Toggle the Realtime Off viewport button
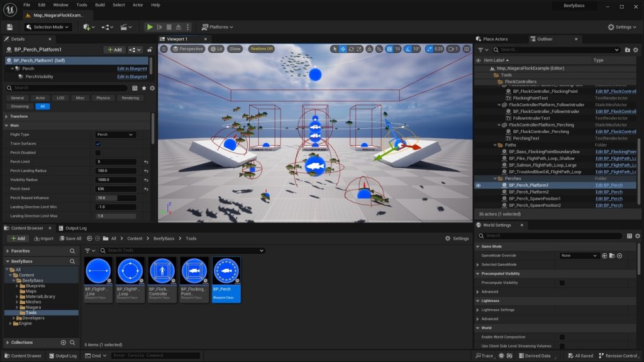The image size is (644, 362). tap(262, 49)
